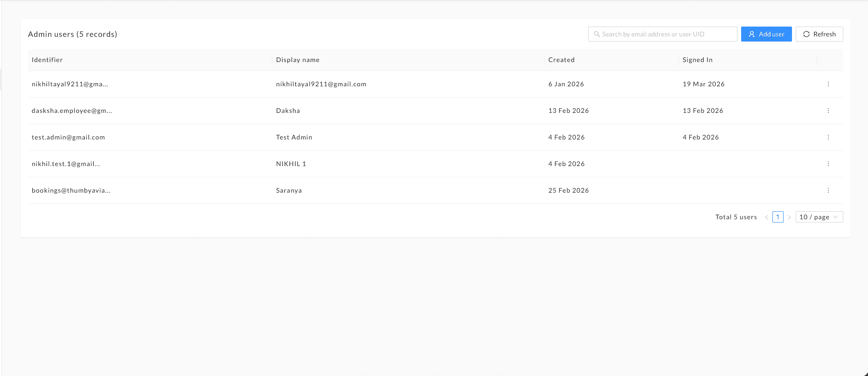Click the Total 5 users label
868x376 pixels.
736,217
